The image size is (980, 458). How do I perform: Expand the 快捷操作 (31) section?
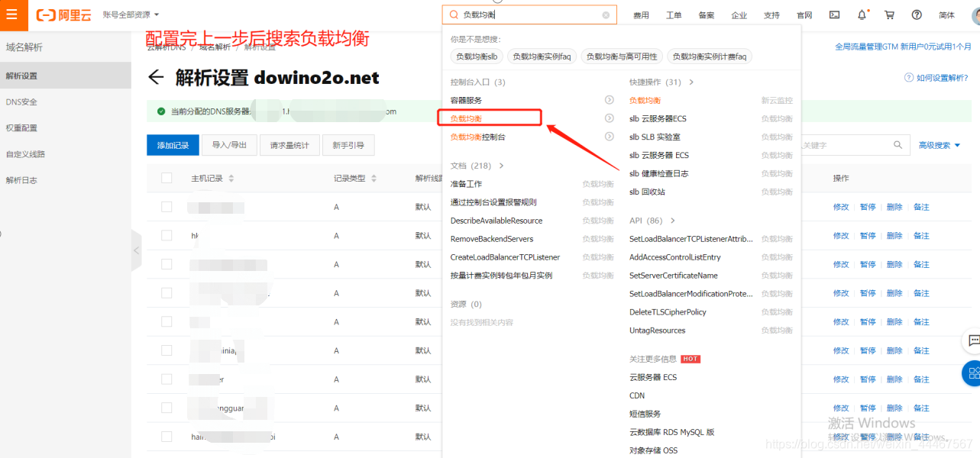coord(661,82)
